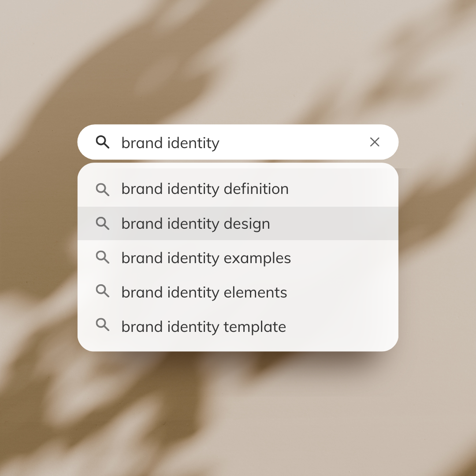
Task: Click the word 'elements' in suggestions
Action: click(255, 293)
